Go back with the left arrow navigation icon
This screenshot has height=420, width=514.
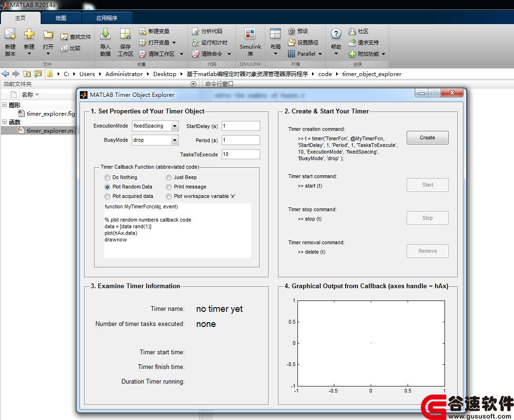[x=6, y=74]
